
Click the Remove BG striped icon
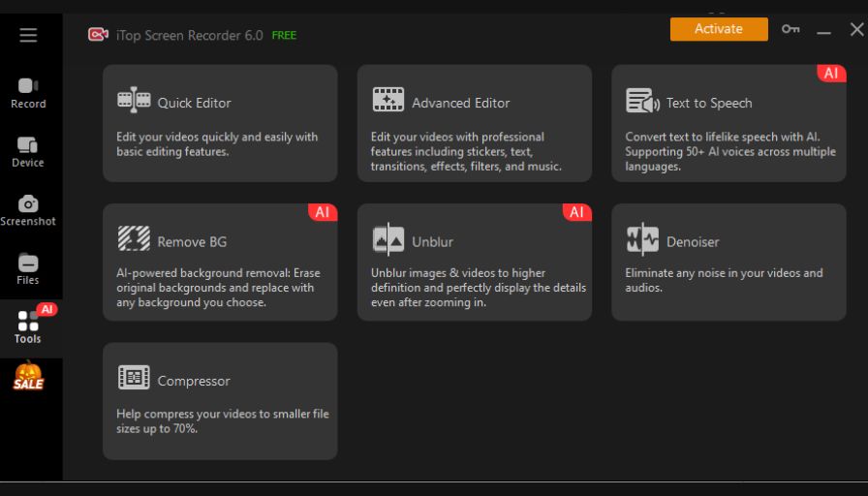click(x=134, y=238)
